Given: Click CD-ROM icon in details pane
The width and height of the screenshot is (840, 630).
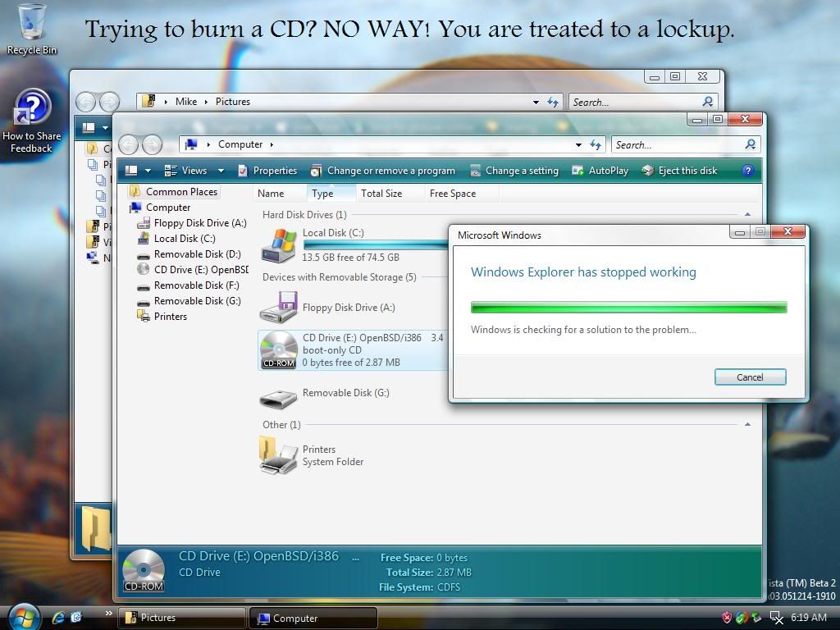Looking at the screenshot, I should point(144,571).
